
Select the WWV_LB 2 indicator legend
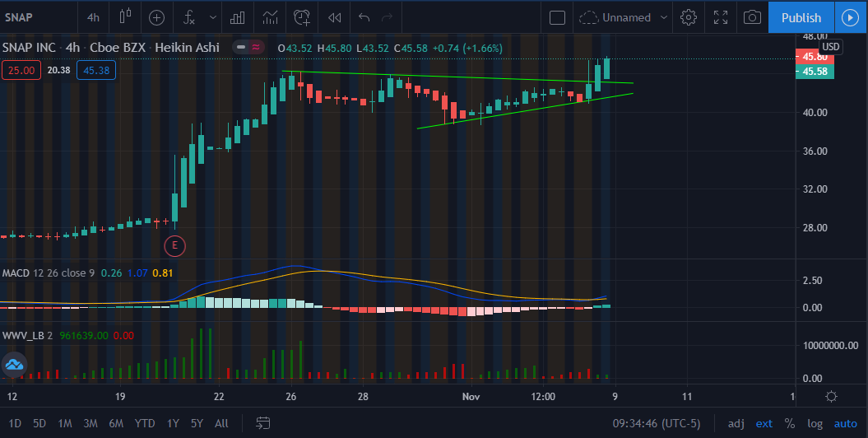coord(27,336)
